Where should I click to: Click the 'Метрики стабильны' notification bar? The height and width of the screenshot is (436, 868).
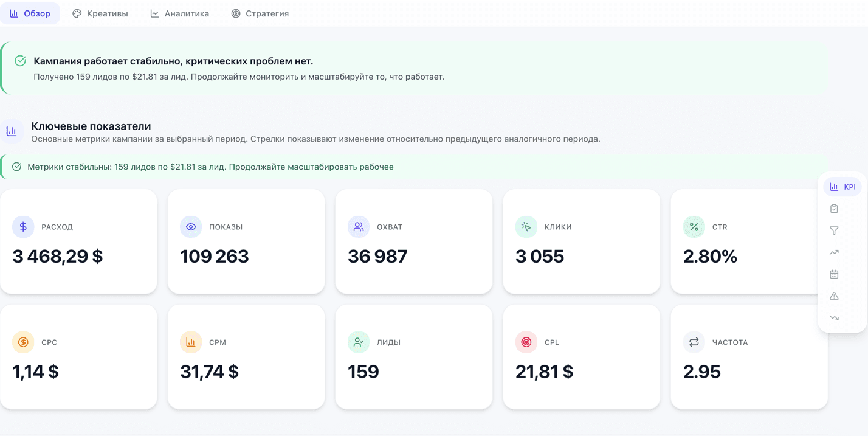[413, 166]
